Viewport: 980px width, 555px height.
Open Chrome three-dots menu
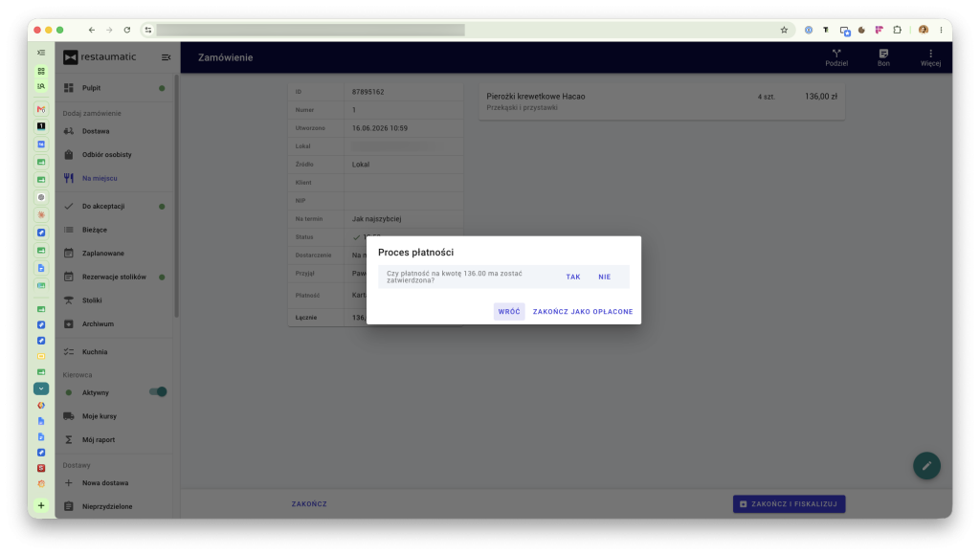pyautogui.click(x=941, y=30)
